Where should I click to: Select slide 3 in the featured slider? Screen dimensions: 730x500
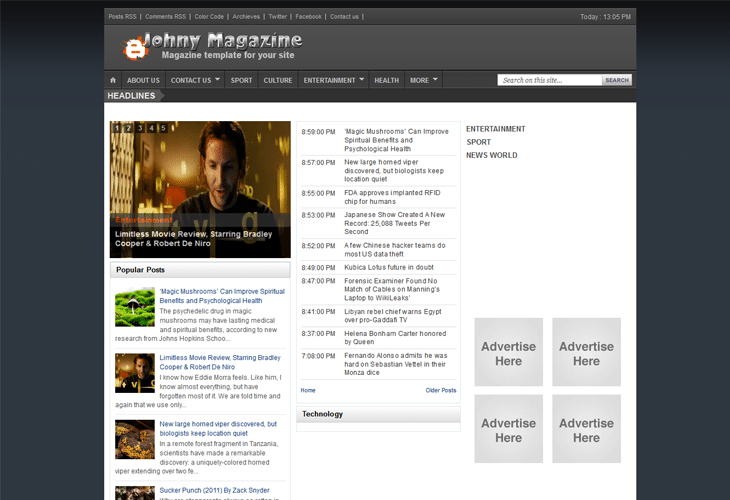[140, 128]
